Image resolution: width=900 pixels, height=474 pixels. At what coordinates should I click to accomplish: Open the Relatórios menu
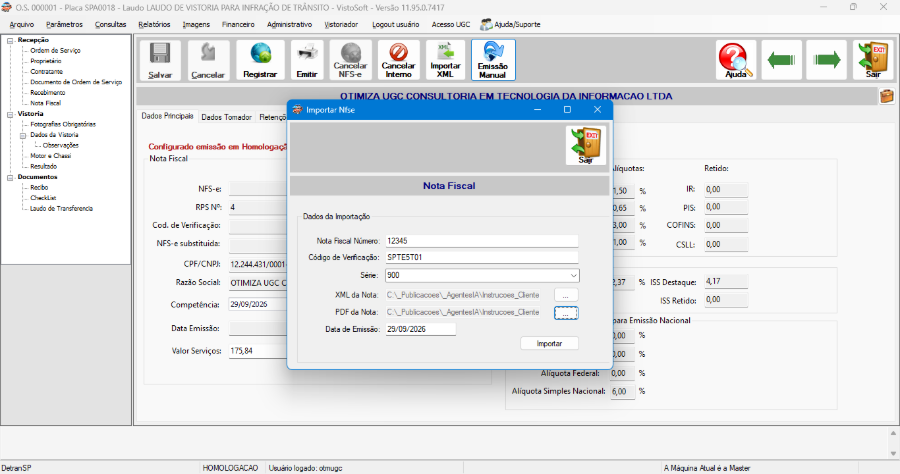click(x=154, y=25)
